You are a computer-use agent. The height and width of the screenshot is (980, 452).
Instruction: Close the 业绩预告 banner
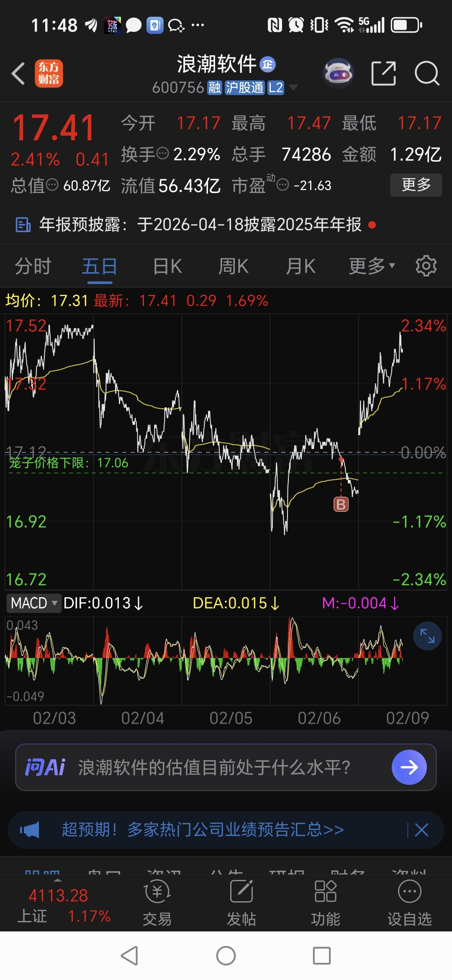click(421, 829)
